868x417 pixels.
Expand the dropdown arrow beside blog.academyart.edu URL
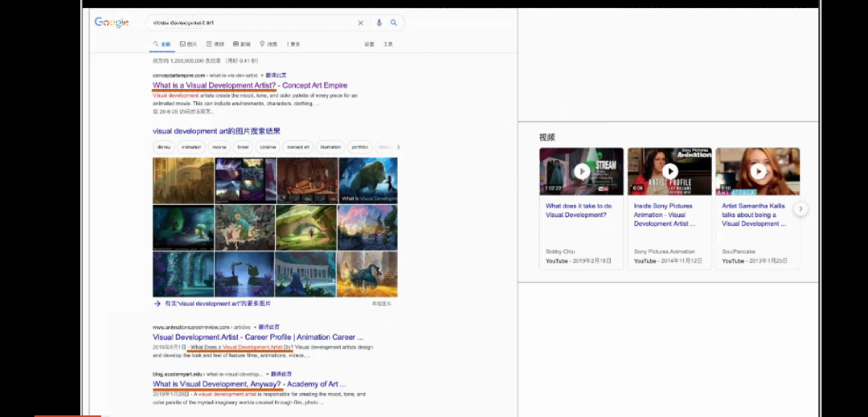pos(268,374)
